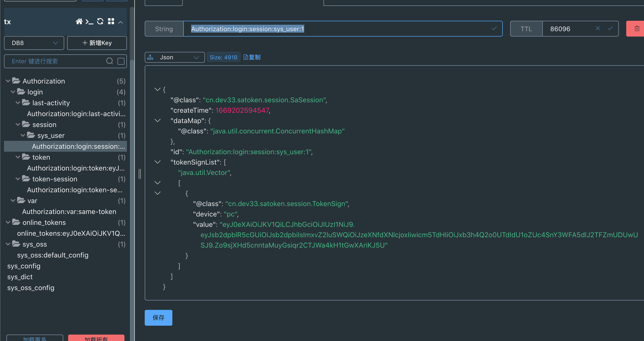Screen dimensions: 644x341
Task: Collapse the inner array bracket node
Action: pyautogui.click(x=158, y=183)
